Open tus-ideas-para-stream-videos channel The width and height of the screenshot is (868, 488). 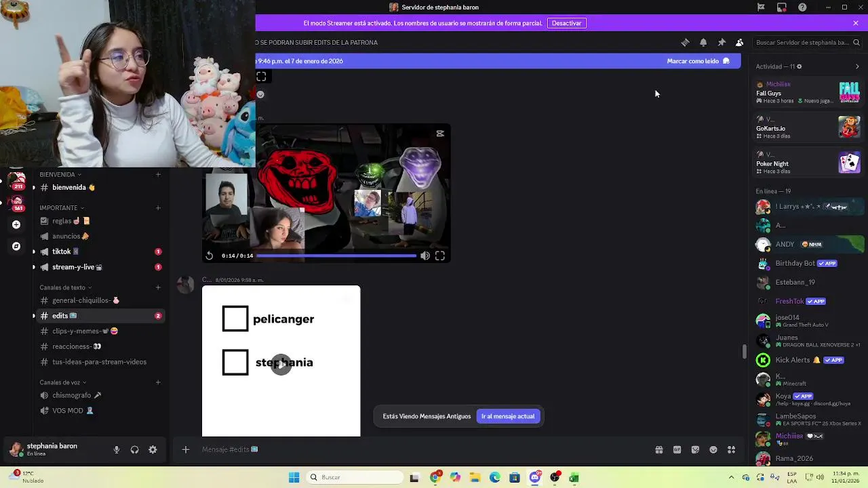[x=100, y=362]
